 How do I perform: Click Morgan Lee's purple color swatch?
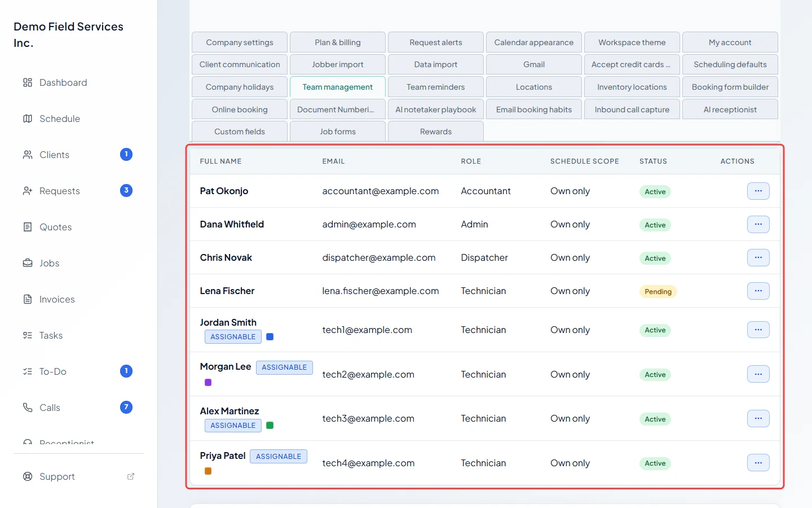208,383
